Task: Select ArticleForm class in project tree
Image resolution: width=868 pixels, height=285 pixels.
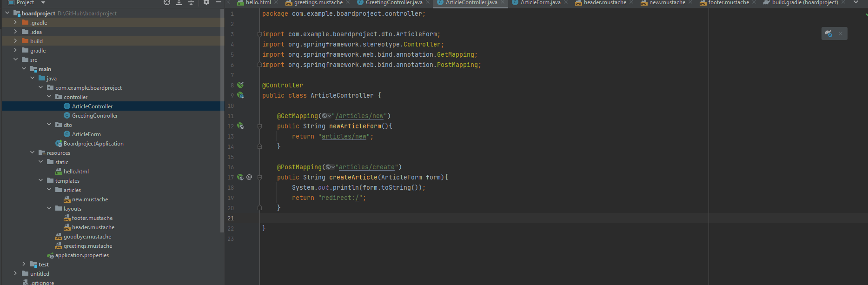Action: pos(86,134)
